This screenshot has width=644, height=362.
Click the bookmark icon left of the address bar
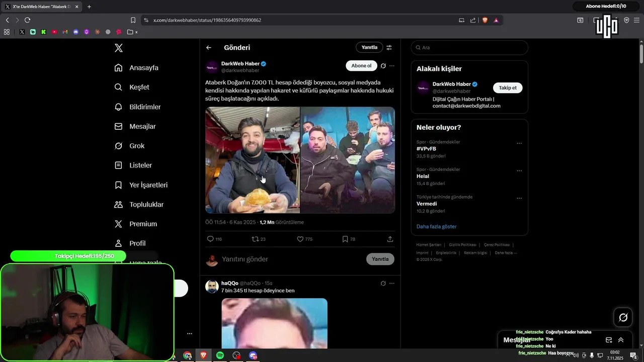coord(133,20)
